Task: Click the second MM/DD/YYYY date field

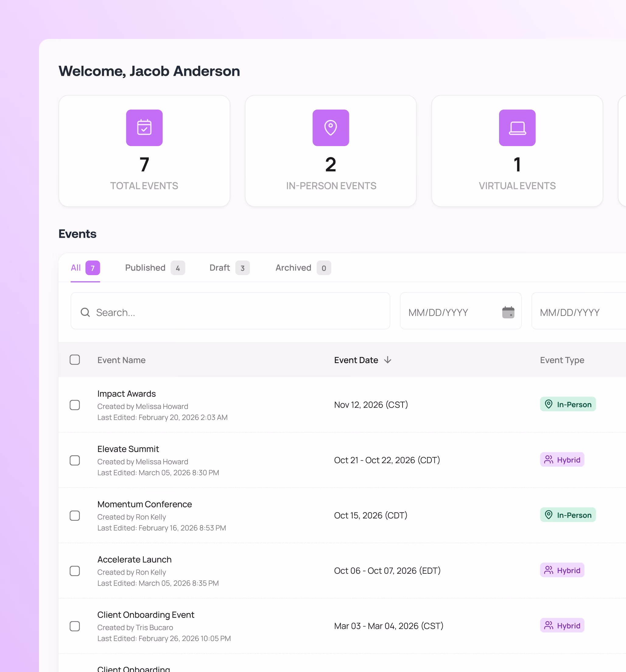Action: click(579, 311)
